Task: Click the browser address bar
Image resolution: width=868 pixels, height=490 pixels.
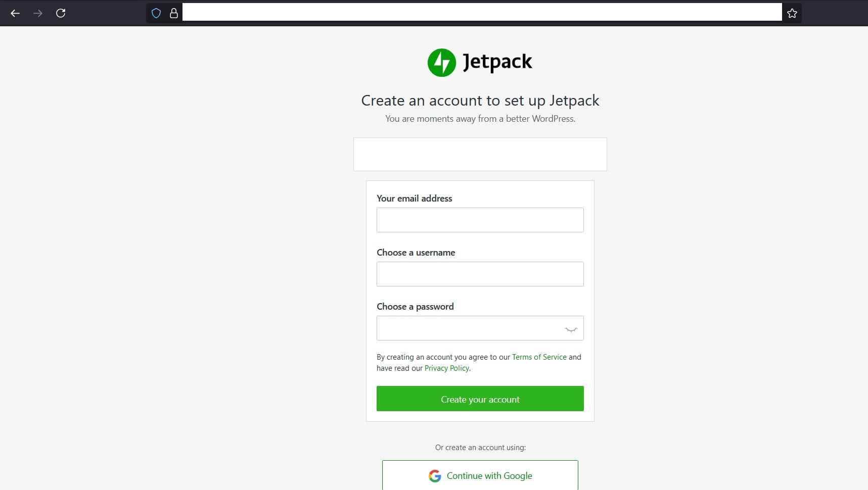Action: 482,13
